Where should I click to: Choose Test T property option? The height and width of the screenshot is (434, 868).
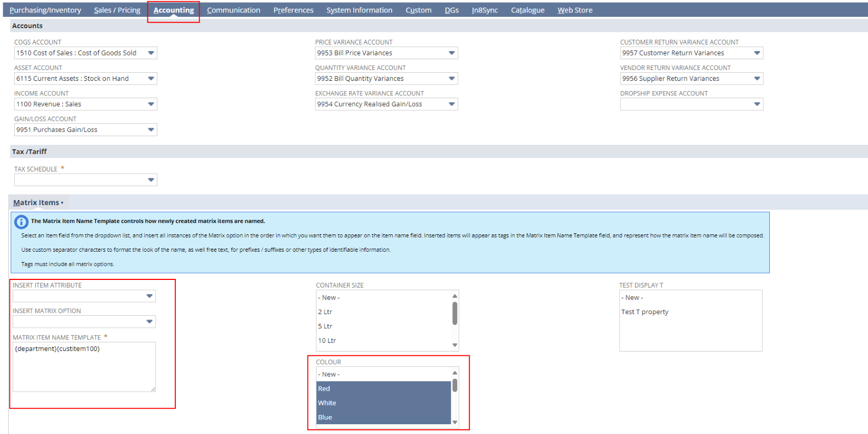tap(644, 312)
